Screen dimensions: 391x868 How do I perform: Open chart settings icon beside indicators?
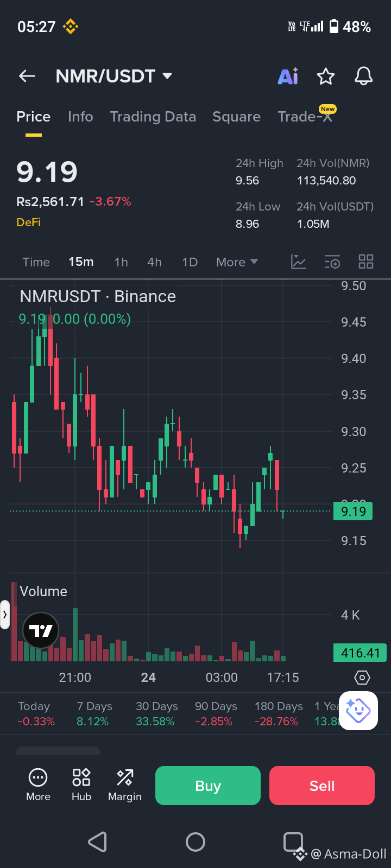coord(332,261)
